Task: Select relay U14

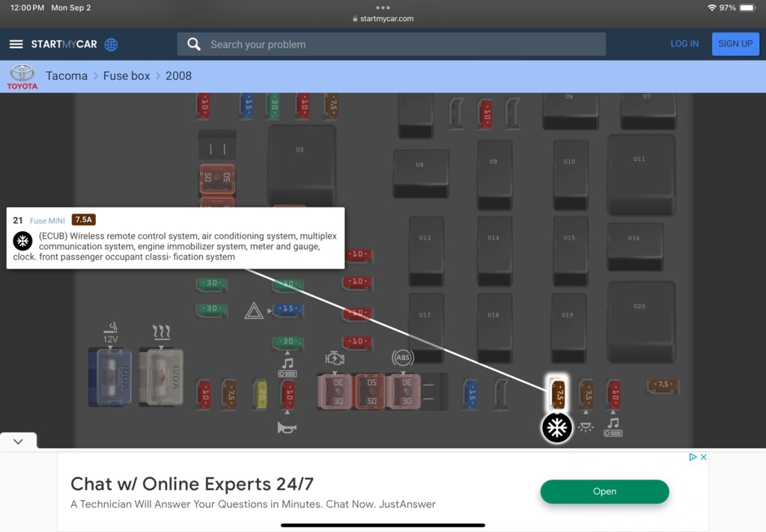Action: 494,251
